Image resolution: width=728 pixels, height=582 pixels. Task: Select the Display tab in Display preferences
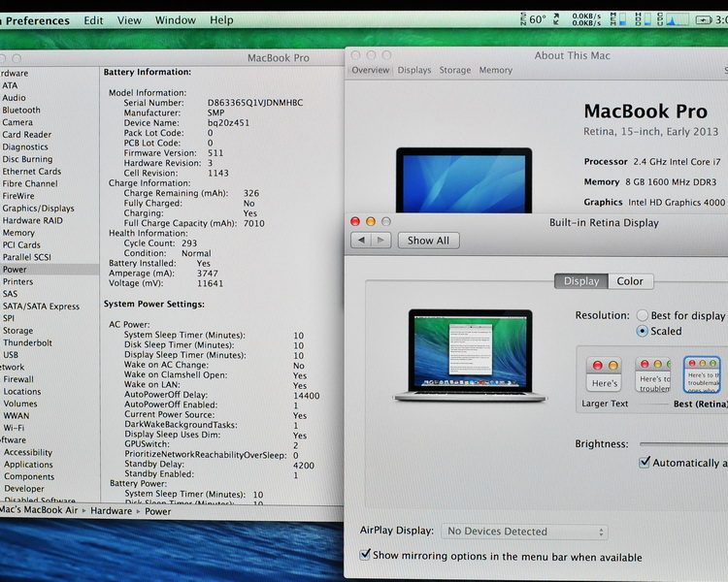pos(581,281)
